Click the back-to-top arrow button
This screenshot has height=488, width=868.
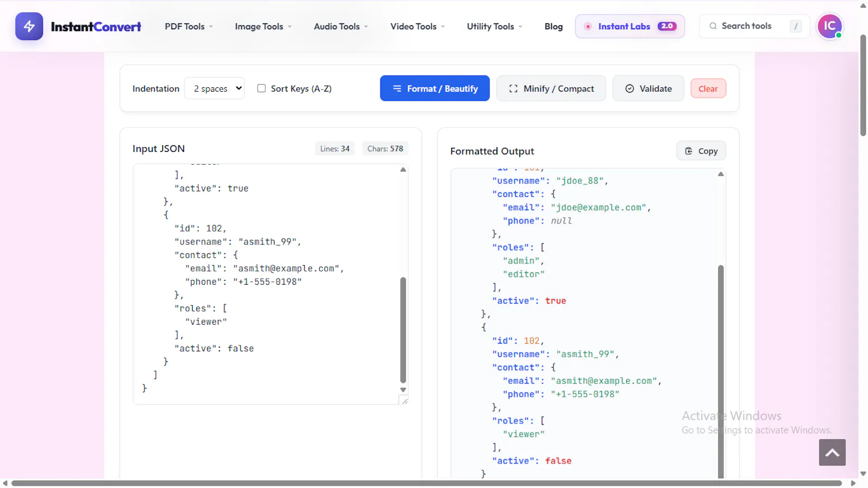tap(832, 453)
